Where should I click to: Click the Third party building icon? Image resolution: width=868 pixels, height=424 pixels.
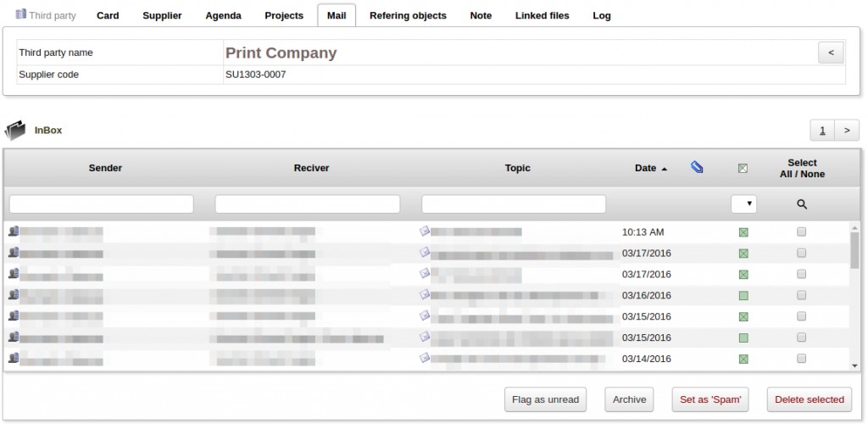[21, 15]
